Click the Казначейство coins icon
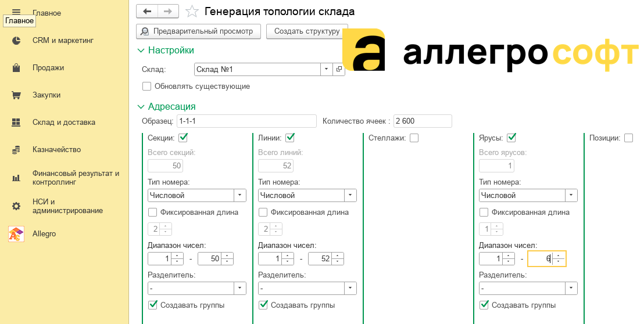 (x=16, y=150)
